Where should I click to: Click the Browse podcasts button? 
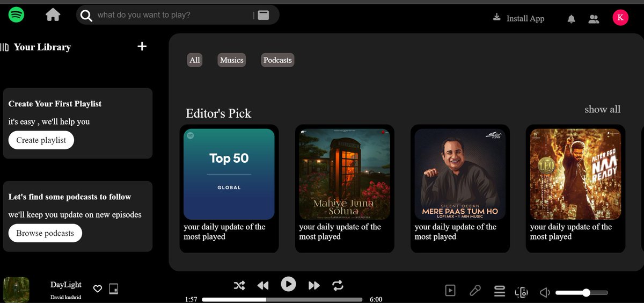pyautogui.click(x=45, y=233)
